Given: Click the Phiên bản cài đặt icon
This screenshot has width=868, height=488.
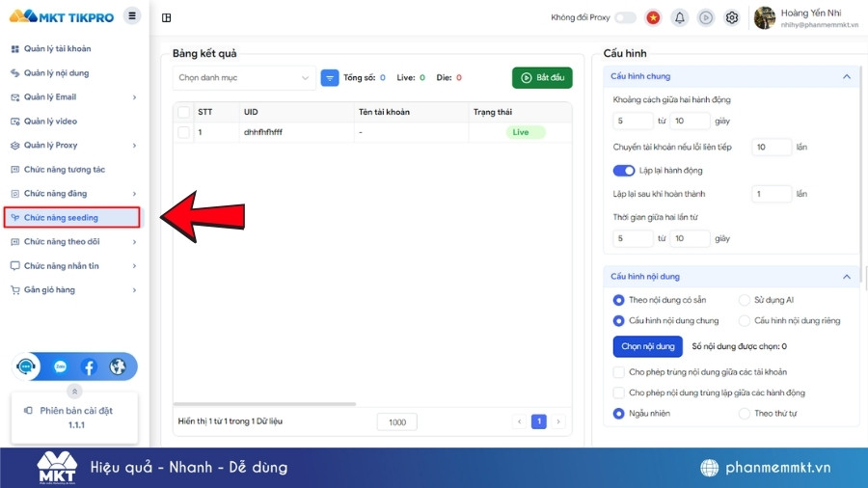Looking at the screenshot, I should pyautogui.click(x=28, y=411).
